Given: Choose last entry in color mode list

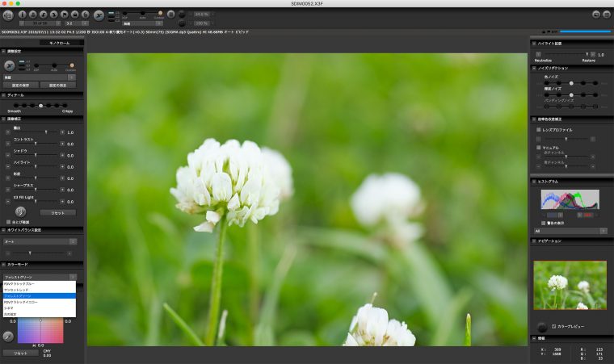Looking at the screenshot, I should [x=39, y=314].
